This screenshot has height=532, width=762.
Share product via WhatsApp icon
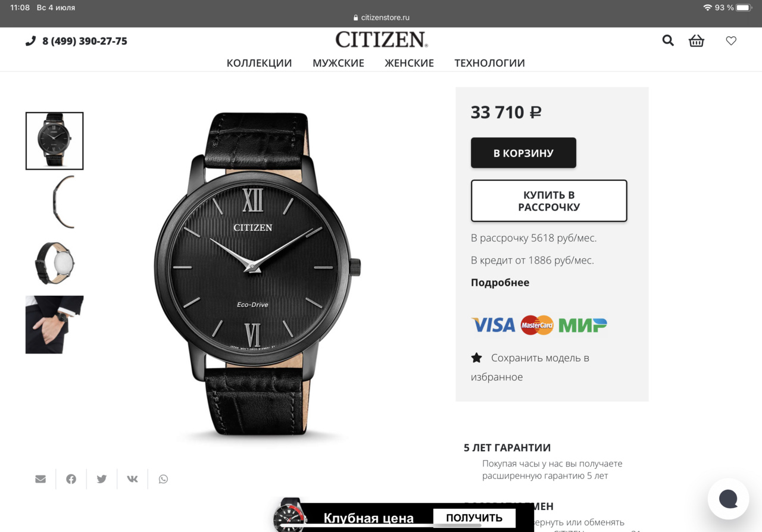coord(163,479)
